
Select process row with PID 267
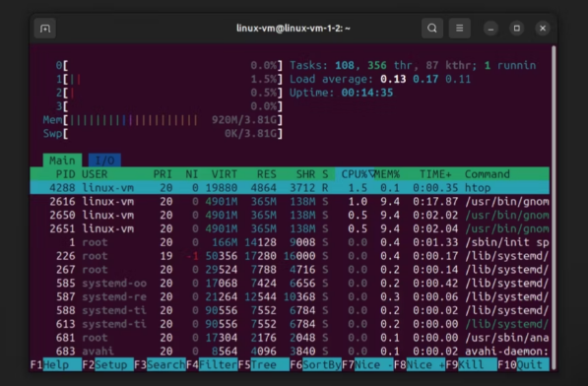click(290, 270)
